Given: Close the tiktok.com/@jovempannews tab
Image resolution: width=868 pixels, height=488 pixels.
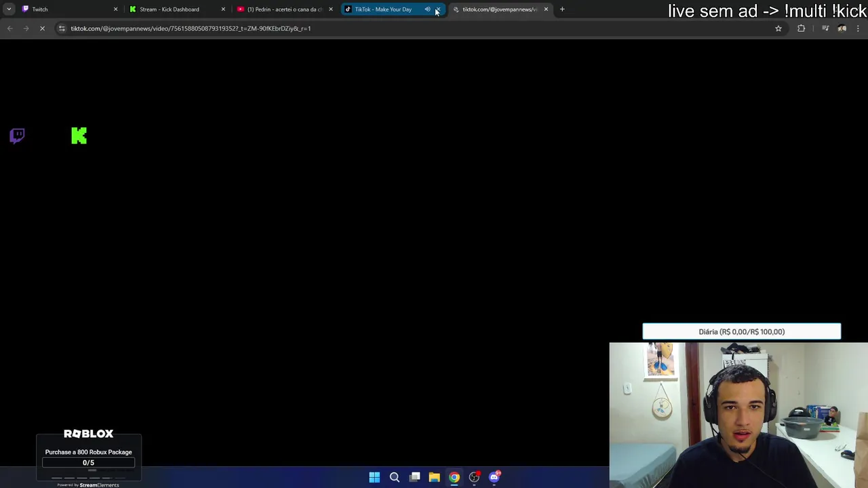Looking at the screenshot, I should pos(546,9).
